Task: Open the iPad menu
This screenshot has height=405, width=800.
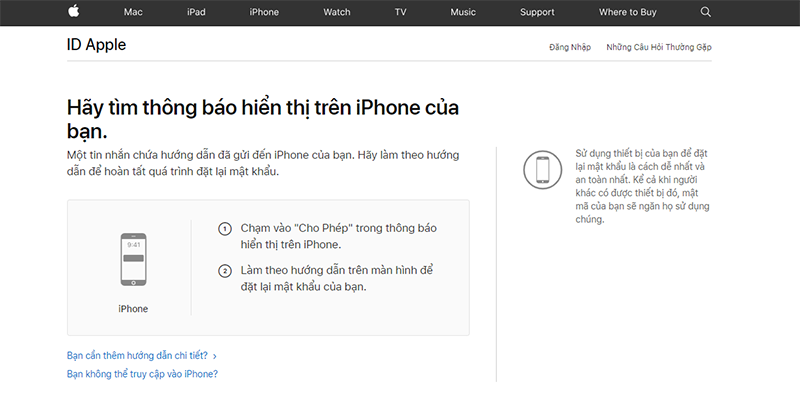Action: (x=196, y=12)
